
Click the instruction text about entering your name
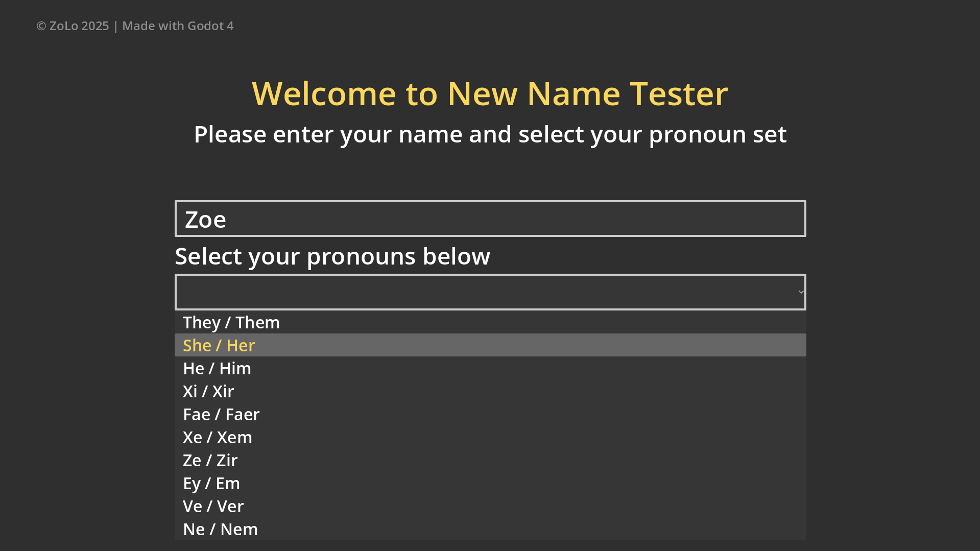490,134
